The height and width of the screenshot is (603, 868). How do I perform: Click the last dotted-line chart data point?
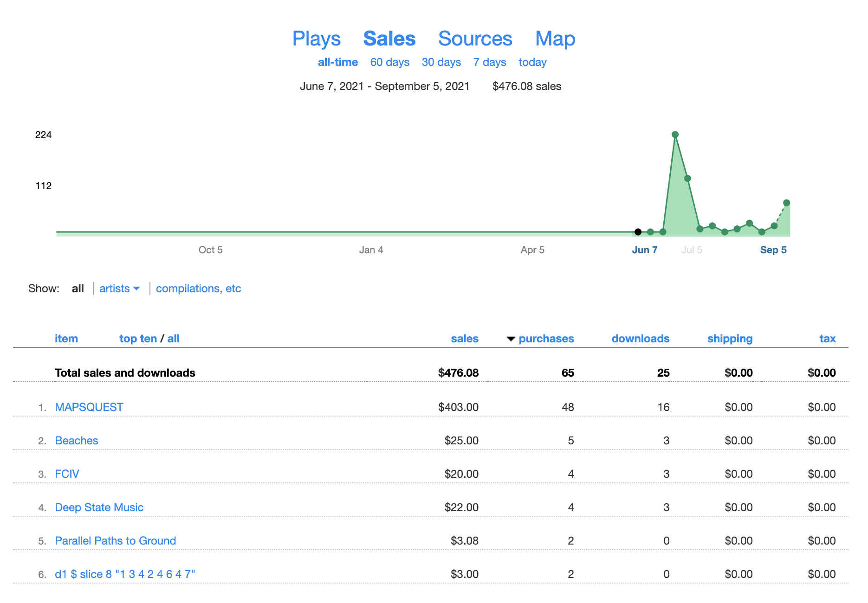pos(786,203)
